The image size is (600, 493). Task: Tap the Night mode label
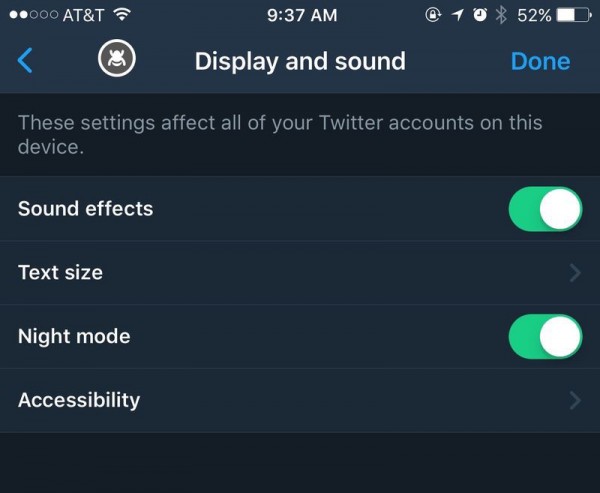click(74, 337)
